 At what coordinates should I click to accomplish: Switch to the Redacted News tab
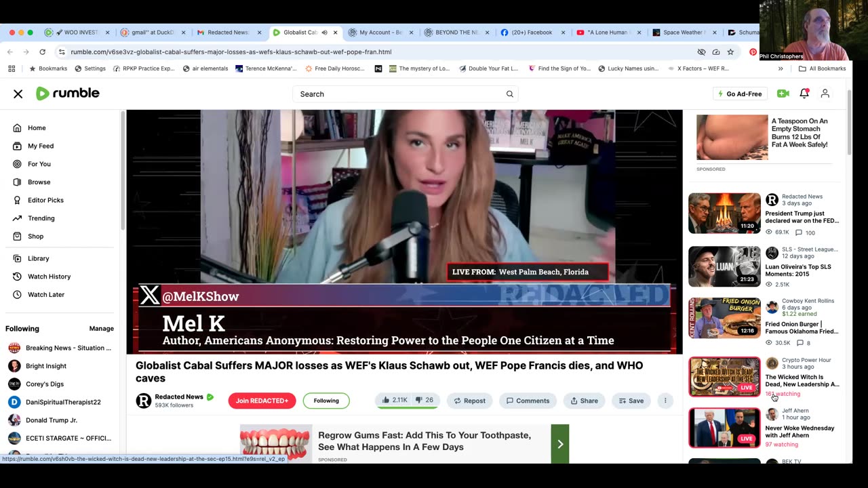click(229, 33)
